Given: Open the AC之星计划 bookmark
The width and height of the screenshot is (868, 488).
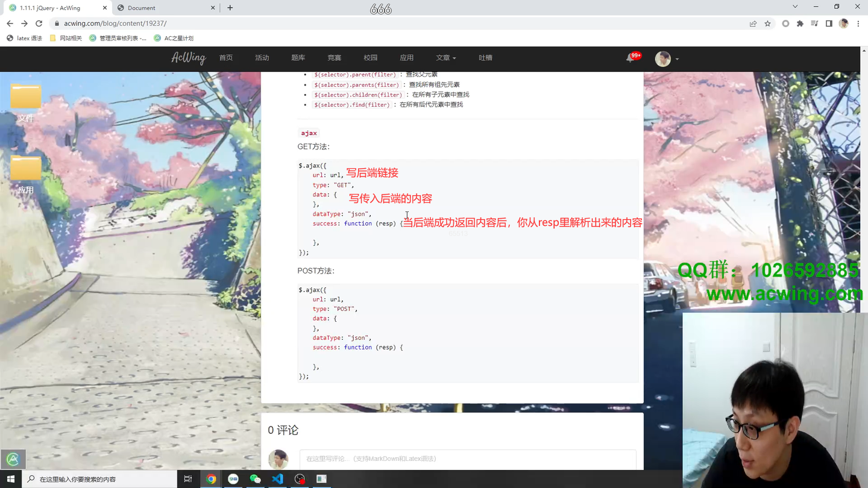Looking at the screenshot, I should [174, 38].
